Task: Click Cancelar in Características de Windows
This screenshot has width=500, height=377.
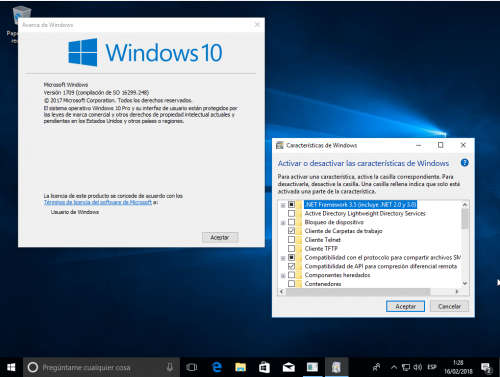Action: point(449,306)
